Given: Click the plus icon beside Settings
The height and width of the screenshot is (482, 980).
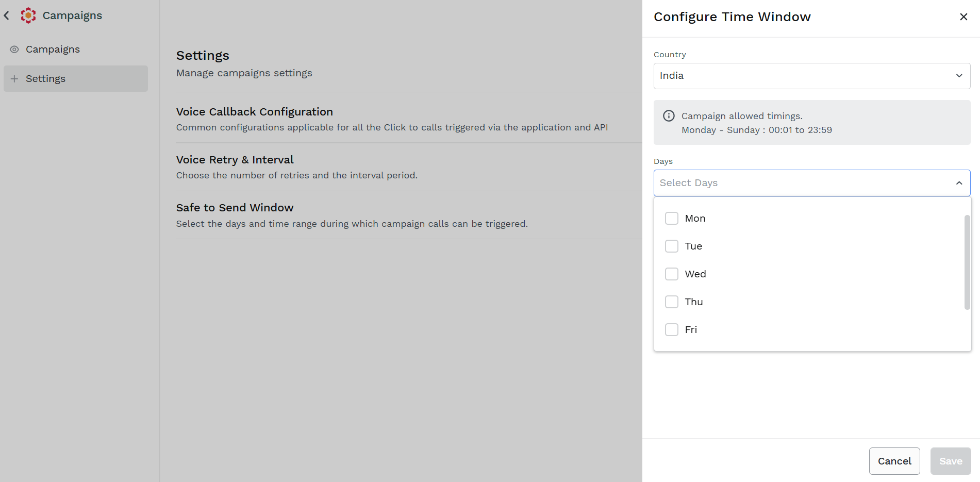Looking at the screenshot, I should click(x=14, y=79).
